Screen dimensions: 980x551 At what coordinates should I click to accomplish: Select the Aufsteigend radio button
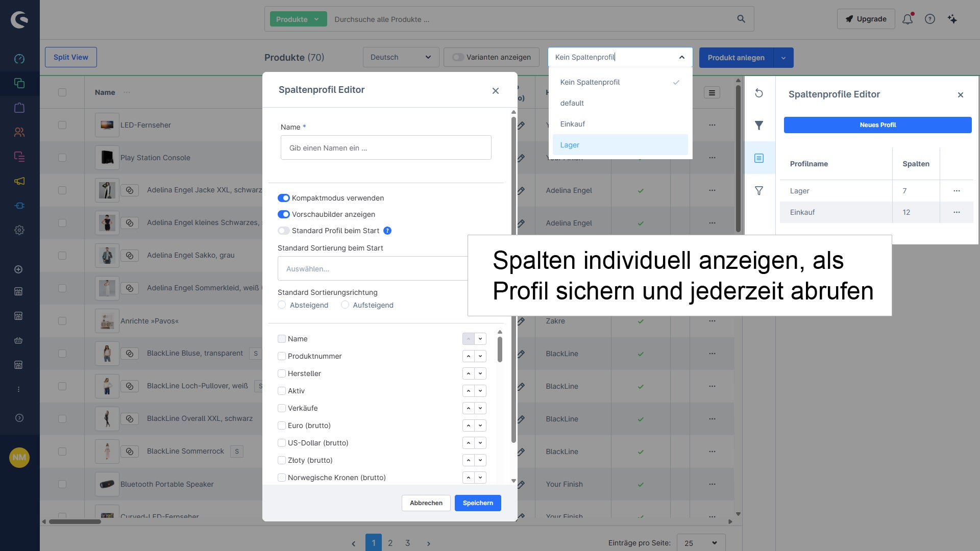[x=345, y=305]
